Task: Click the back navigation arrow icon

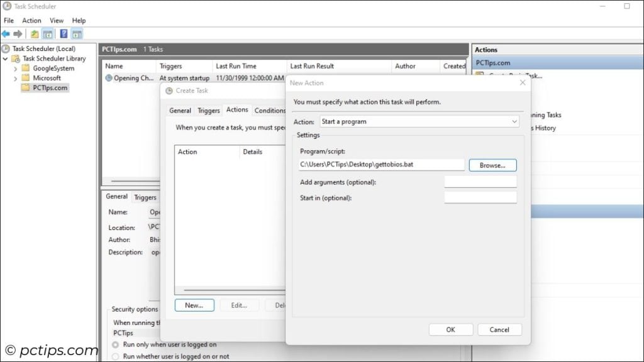Action: [x=6, y=33]
